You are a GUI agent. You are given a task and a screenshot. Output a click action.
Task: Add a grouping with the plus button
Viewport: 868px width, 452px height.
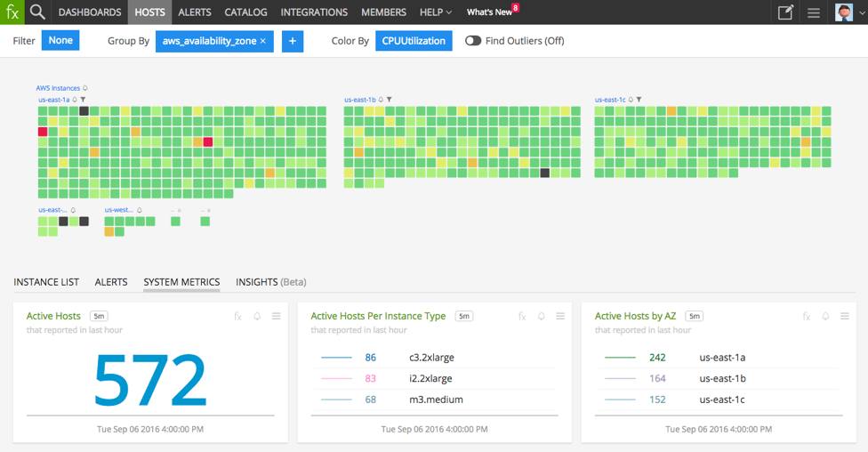tap(293, 41)
